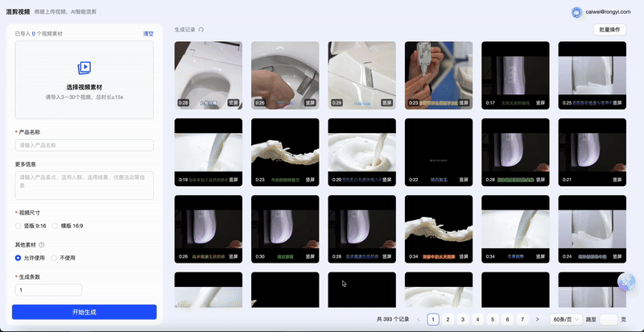Go to page 2
Screen dimensions: 644x332
click(448, 319)
